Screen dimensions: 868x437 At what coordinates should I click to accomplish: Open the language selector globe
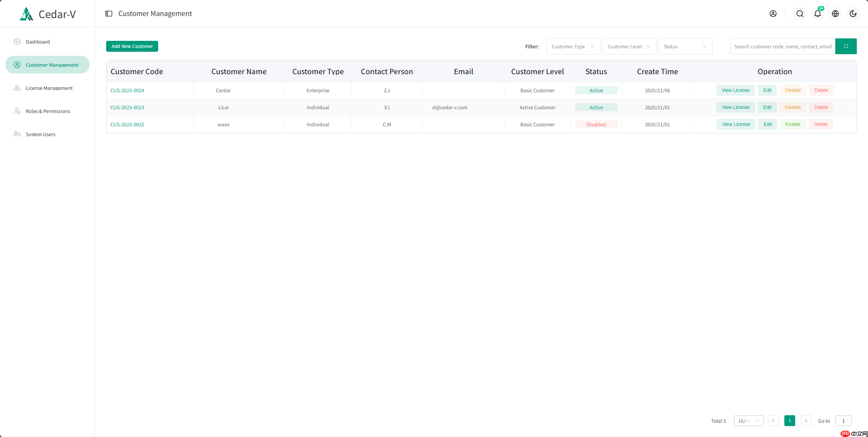835,14
